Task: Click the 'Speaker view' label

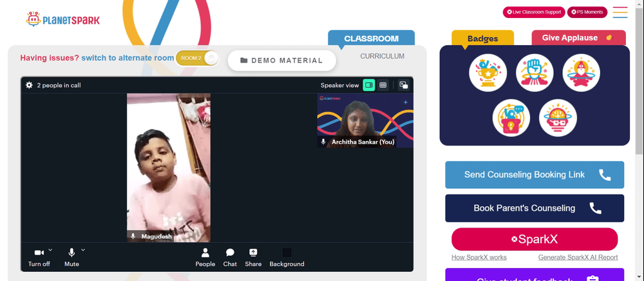Action: pyautogui.click(x=339, y=85)
